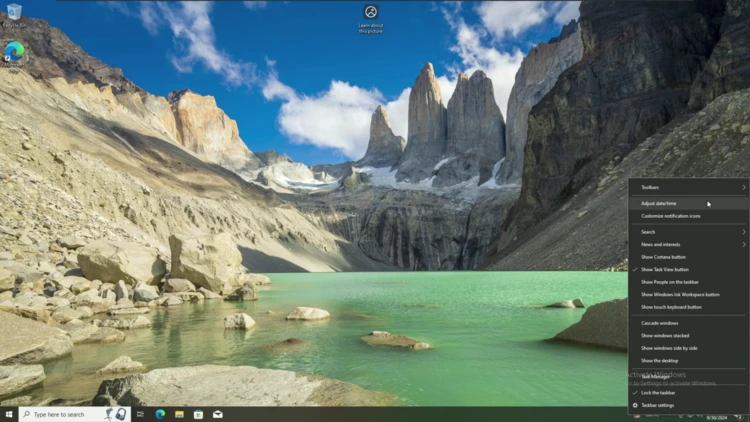The width and height of the screenshot is (750, 422).
Task: Toggle Show Task View button option
Action: 688,269
